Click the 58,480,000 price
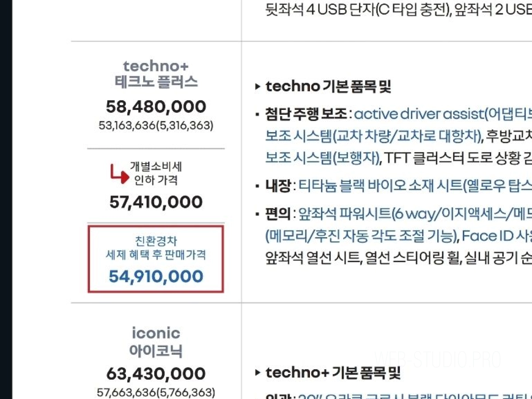 156,107
